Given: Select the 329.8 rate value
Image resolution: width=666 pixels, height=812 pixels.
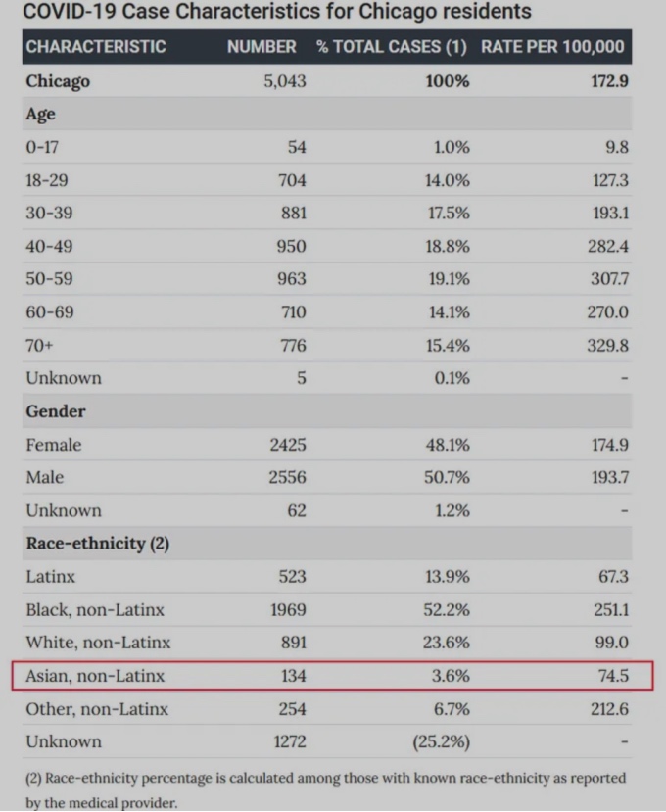Looking at the screenshot, I should [x=607, y=345].
